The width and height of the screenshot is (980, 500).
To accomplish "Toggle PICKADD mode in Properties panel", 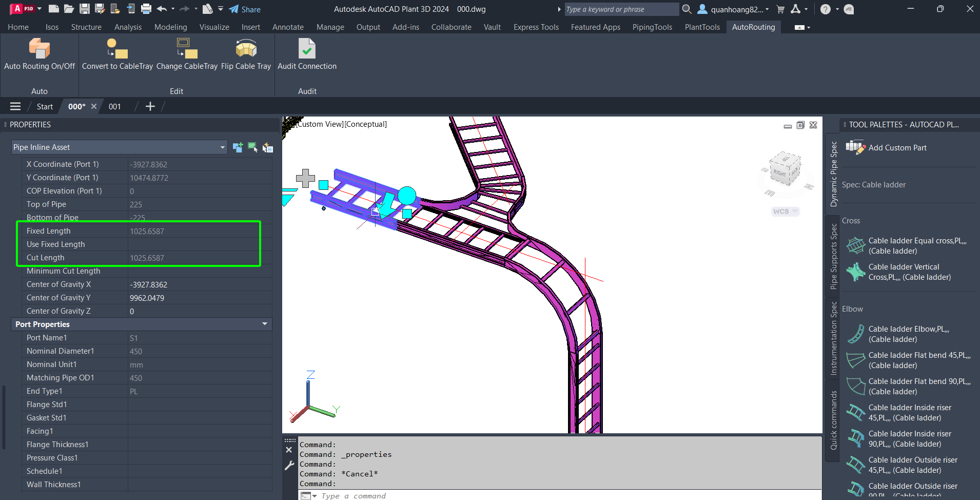I will tap(238, 148).
